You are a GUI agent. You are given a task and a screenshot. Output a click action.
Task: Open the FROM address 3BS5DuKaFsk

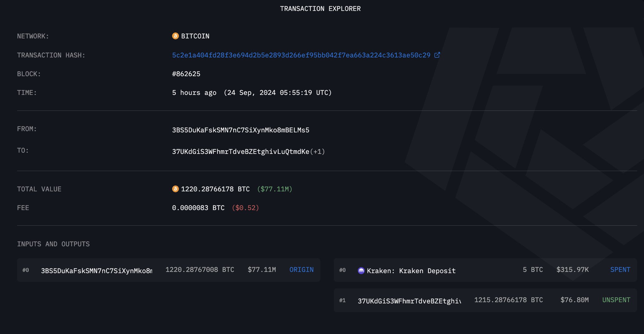coord(241,130)
